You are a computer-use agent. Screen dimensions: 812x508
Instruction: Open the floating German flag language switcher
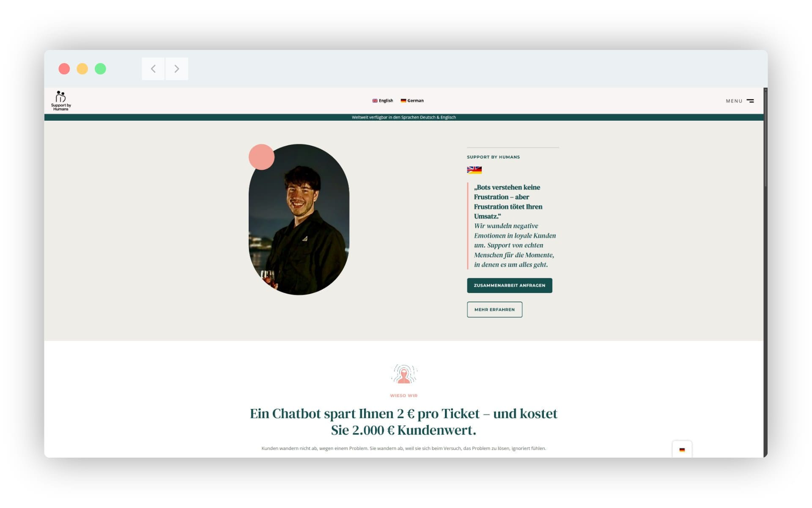(x=682, y=450)
